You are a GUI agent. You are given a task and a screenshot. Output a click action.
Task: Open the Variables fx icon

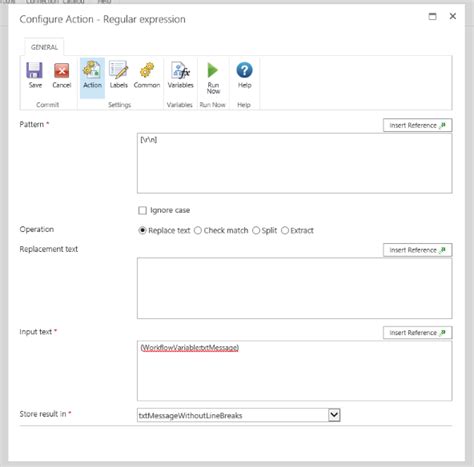(180, 70)
